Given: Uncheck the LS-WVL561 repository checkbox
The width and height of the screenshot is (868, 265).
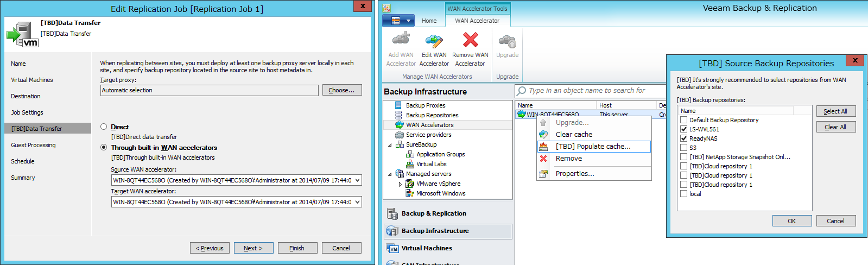Looking at the screenshot, I should point(684,129).
